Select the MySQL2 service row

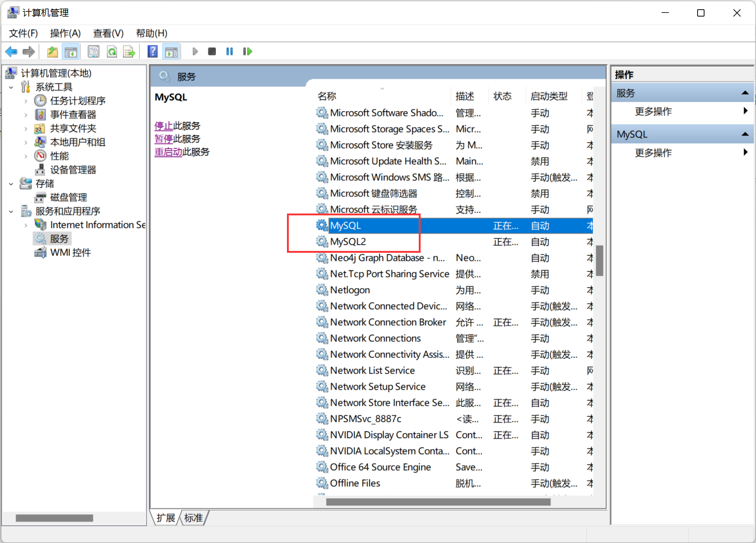454,242
